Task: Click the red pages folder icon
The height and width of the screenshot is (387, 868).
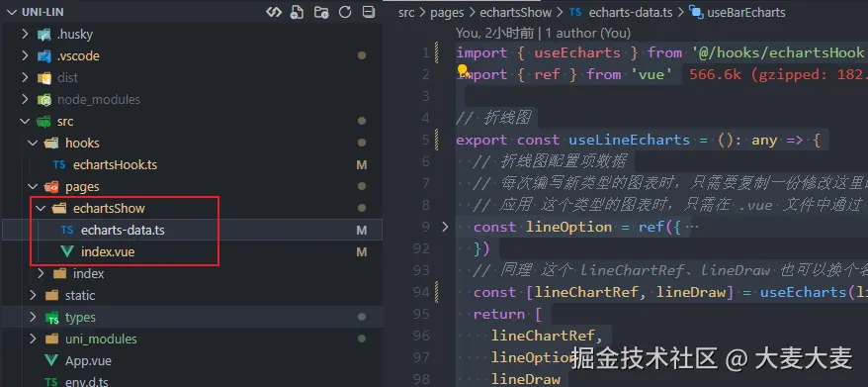Action: (51, 187)
